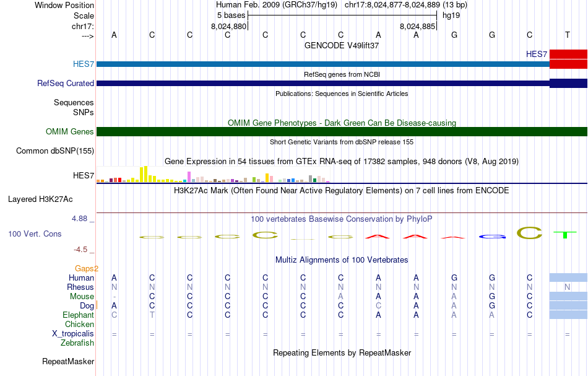The height and width of the screenshot is (376, 588).
Task: Click the blue HES7 GENCODE intron bar
Action: [323, 64]
